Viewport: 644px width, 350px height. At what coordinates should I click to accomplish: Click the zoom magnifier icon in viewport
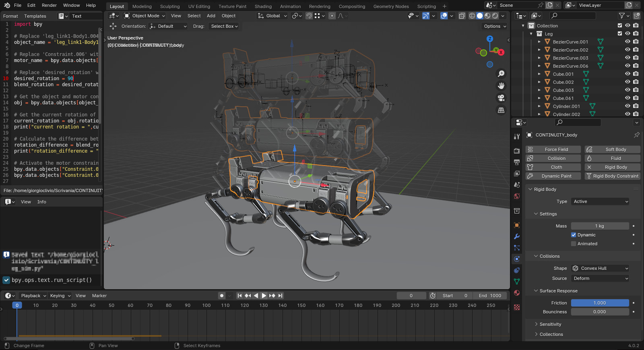click(x=501, y=74)
